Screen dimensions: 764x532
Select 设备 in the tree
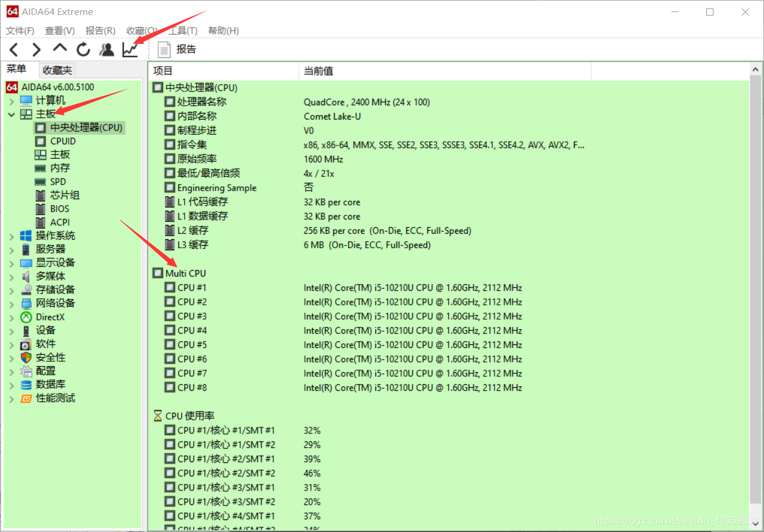[46, 330]
